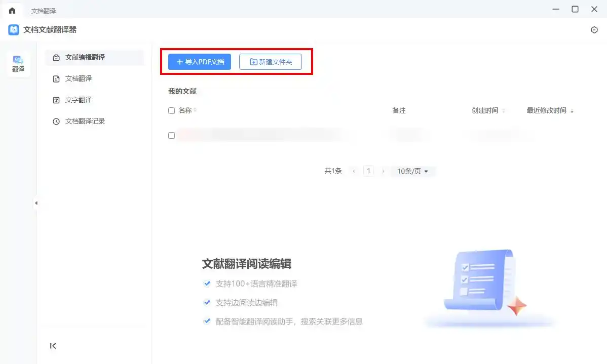Check the checkbox on the document row
The width and height of the screenshot is (607, 364).
pos(171,135)
